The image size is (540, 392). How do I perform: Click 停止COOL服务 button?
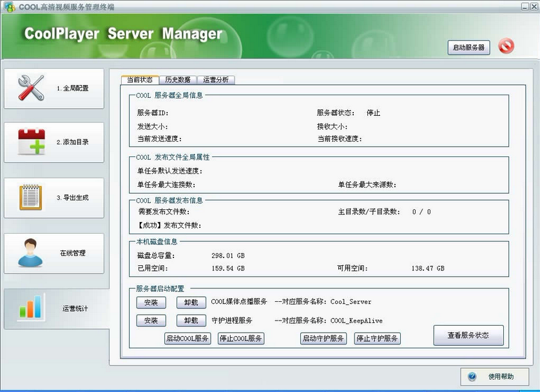point(240,339)
